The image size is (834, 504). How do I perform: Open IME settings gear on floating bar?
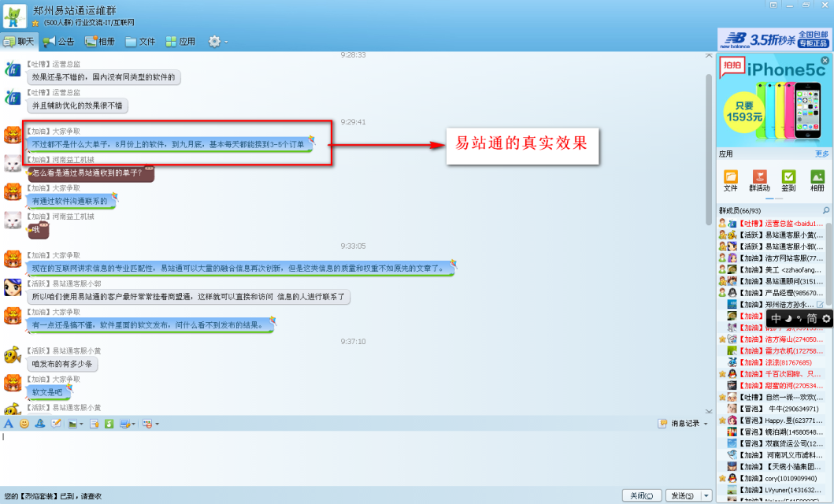point(826,319)
